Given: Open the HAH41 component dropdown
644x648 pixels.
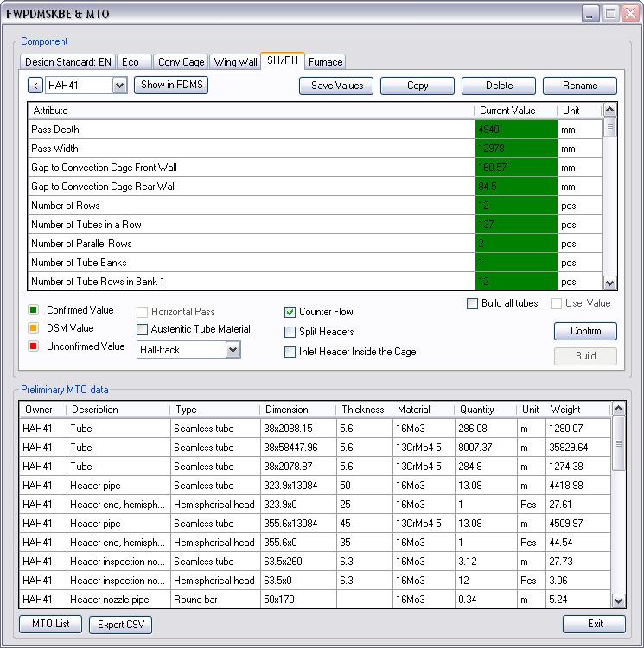Looking at the screenshot, I should (x=119, y=86).
